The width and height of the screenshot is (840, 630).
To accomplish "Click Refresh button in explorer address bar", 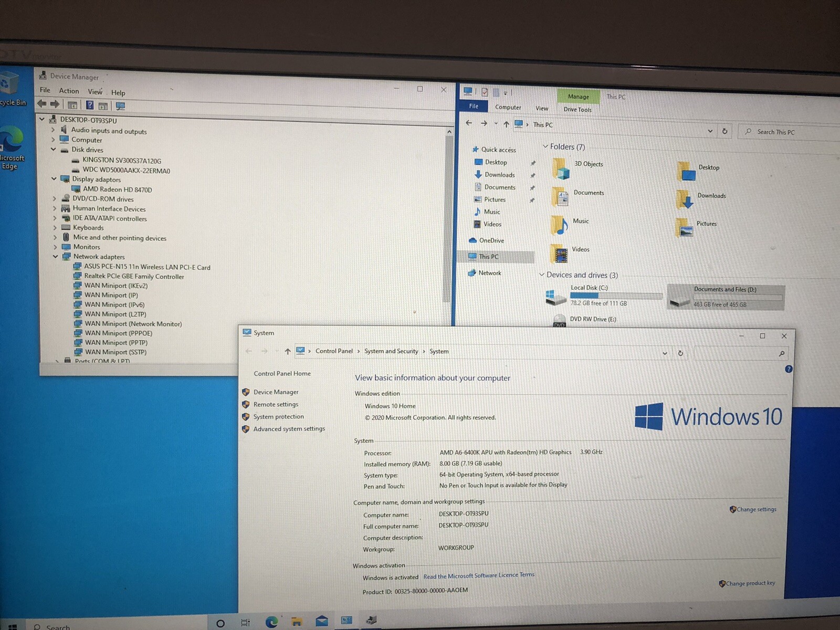I will [724, 131].
